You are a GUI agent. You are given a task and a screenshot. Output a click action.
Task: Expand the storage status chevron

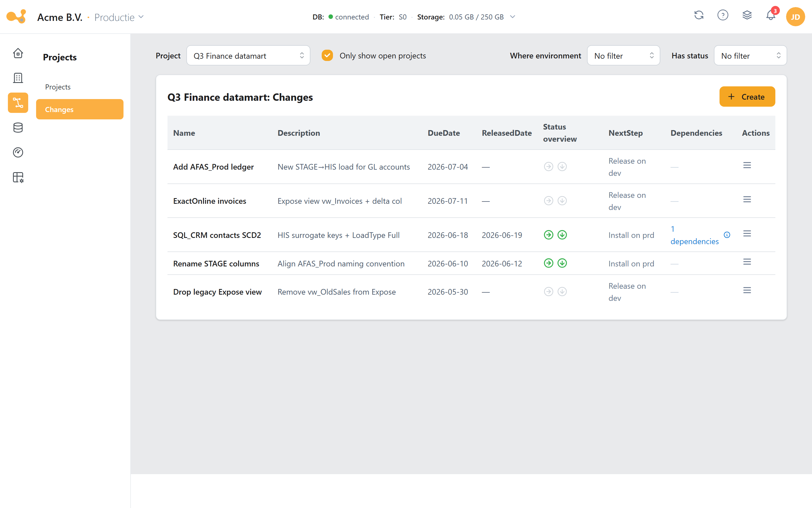512,17
